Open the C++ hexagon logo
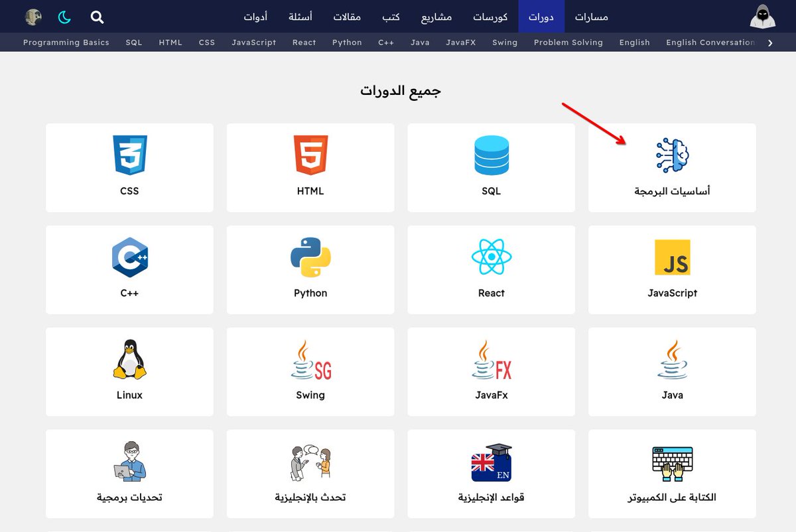Image resolution: width=796 pixels, height=532 pixels. pyautogui.click(x=129, y=257)
